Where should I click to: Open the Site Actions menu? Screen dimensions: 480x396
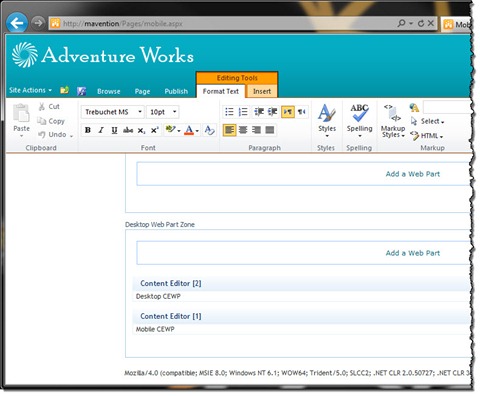click(x=30, y=90)
